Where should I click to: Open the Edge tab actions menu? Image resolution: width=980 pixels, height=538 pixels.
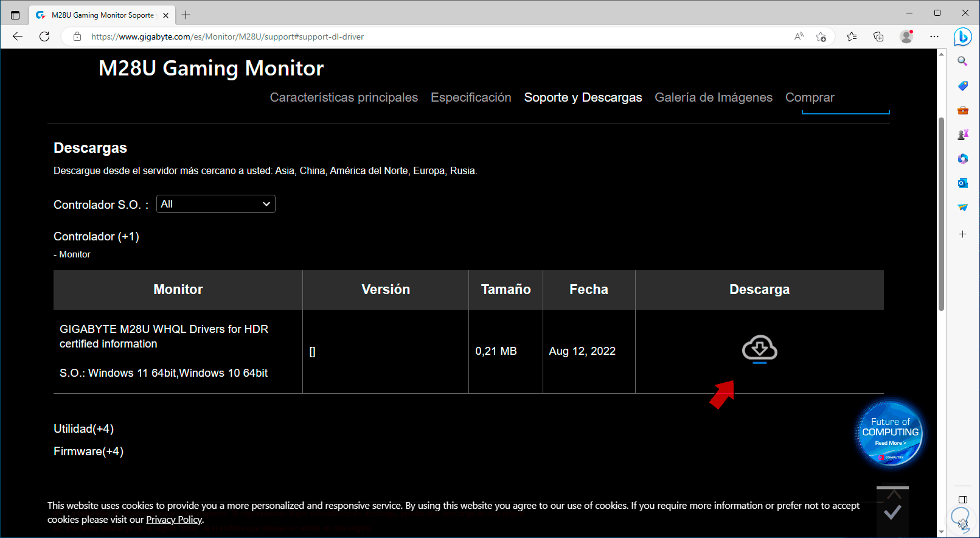(x=15, y=15)
